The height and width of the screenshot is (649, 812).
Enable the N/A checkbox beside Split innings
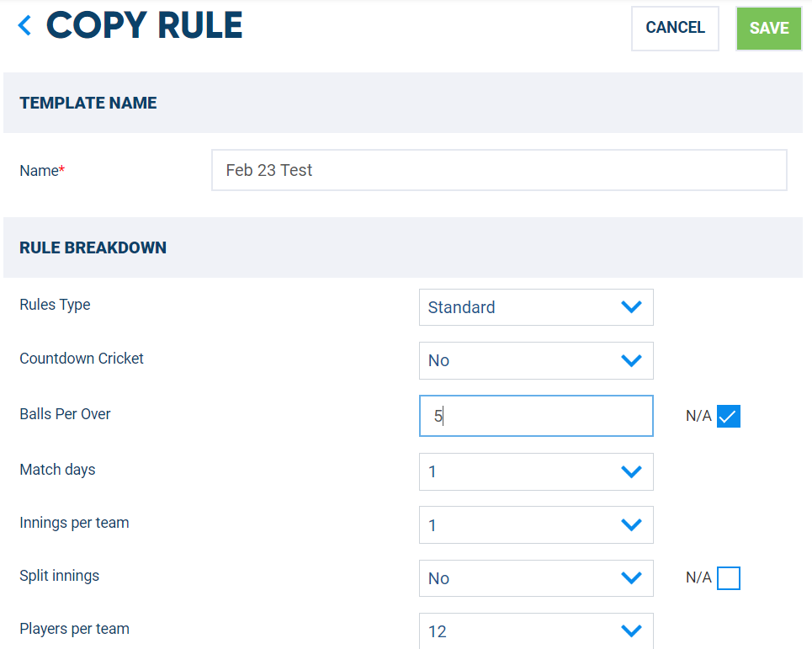[x=728, y=578]
